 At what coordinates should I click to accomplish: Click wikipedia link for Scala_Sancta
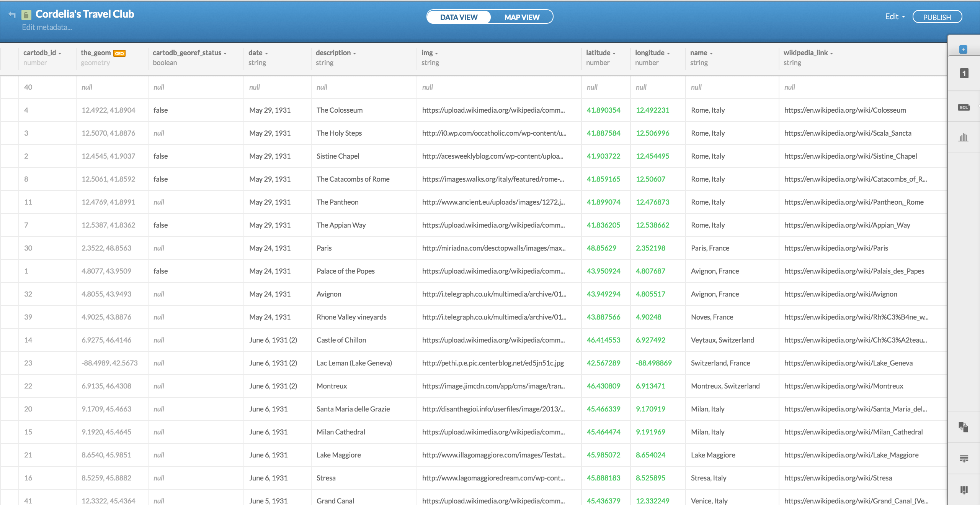click(x=848, y=133)
